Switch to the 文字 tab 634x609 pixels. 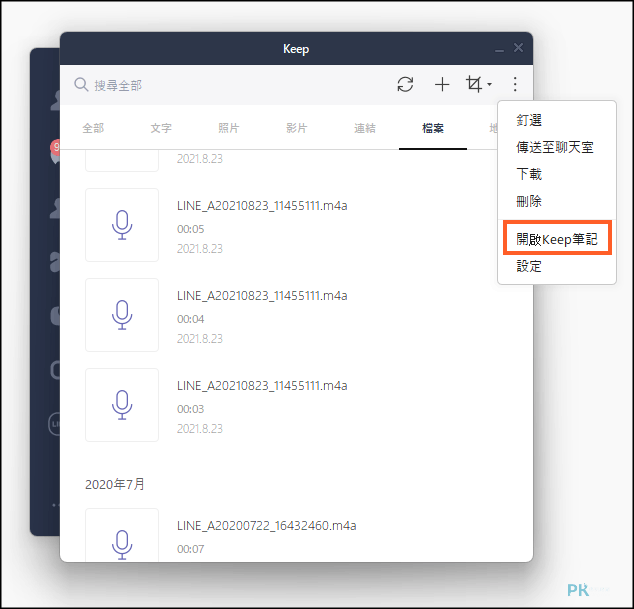coord(161,128)
